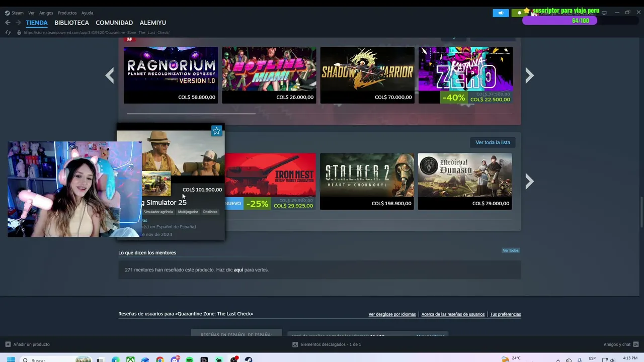
Task: Open the ALEMIYU profile tab
Action: click(x=153, y=23)
